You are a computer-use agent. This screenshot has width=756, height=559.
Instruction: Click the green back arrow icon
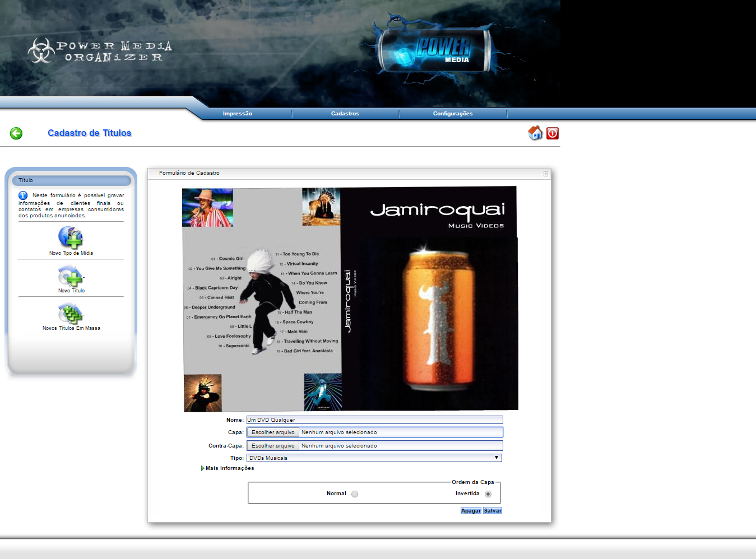click(x=16, y=133)
